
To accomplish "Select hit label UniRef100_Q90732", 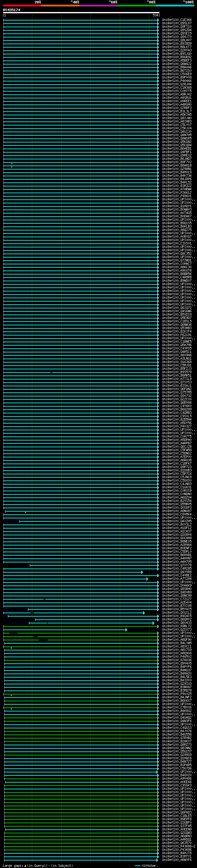I will pyautogui.click(x=177, y=396).
